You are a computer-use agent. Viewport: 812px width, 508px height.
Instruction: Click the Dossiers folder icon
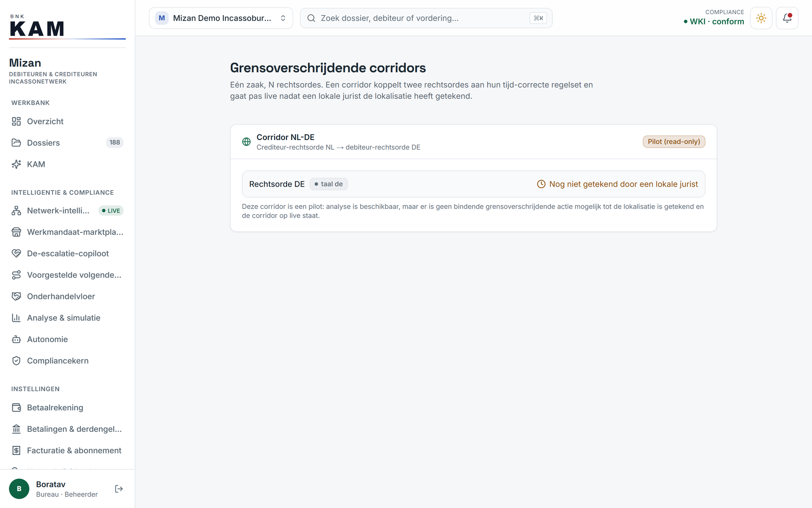coord(16,143)
